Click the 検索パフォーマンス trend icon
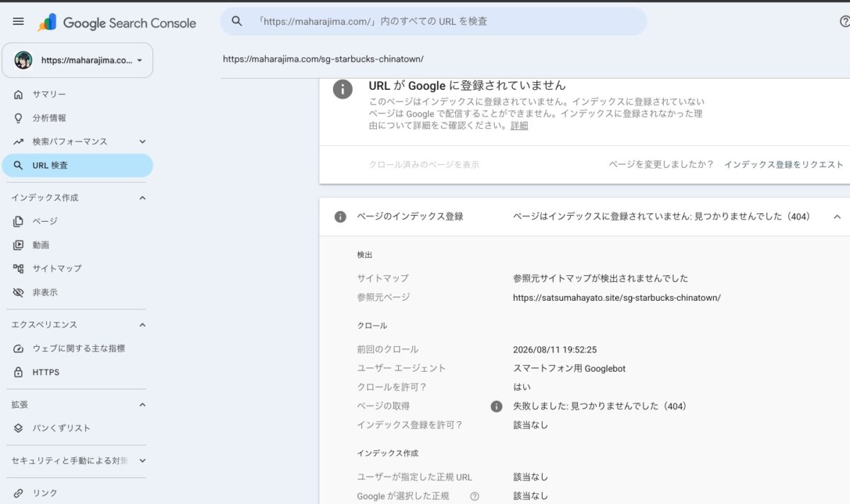 (18, 142)
